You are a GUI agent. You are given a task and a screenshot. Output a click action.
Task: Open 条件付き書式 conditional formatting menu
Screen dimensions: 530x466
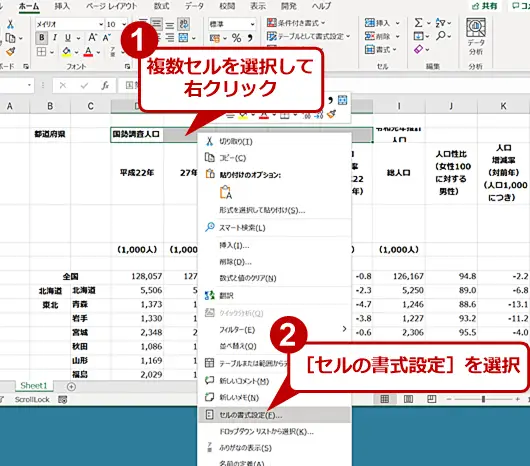coord(296,23)
